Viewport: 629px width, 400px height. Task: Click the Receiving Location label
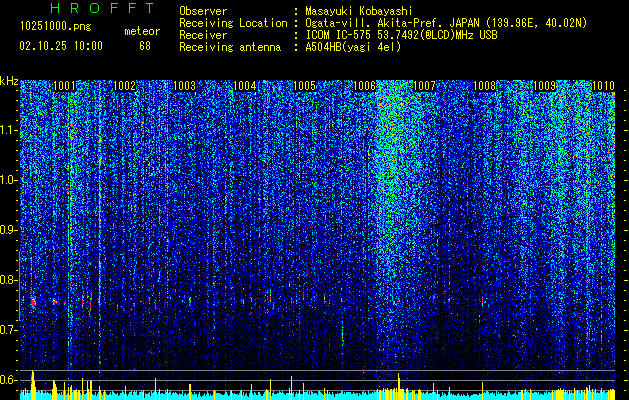pyautogui.click(x=233, y=23)
